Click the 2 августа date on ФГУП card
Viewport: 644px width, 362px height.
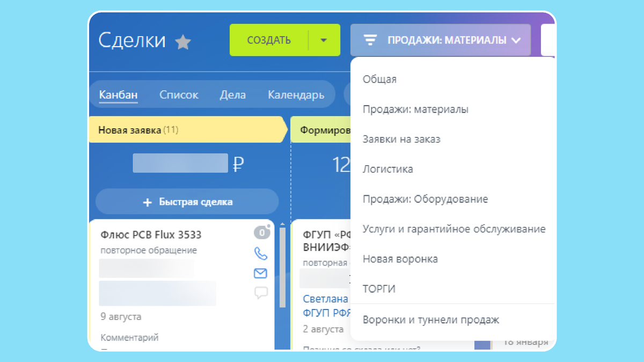[323, 329]
